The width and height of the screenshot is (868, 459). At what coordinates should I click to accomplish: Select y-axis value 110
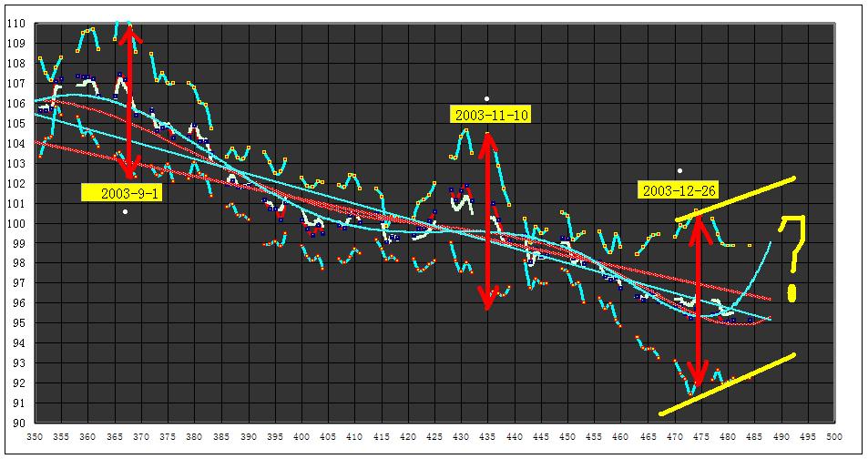tap(16, 24)
